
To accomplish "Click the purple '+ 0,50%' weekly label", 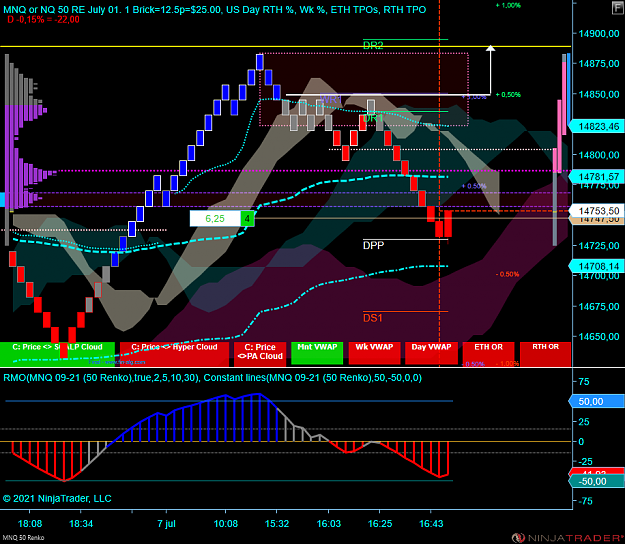I will pos(474,186).
